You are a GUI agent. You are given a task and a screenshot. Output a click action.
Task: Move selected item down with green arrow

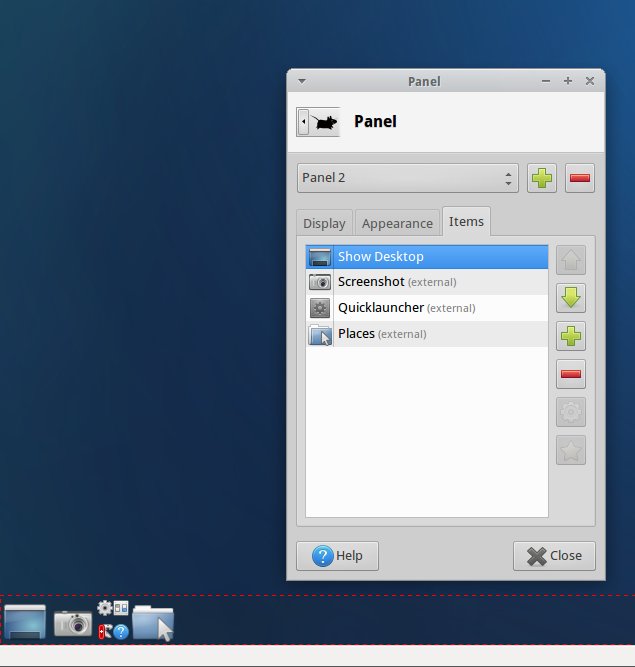tap(571, 298)
